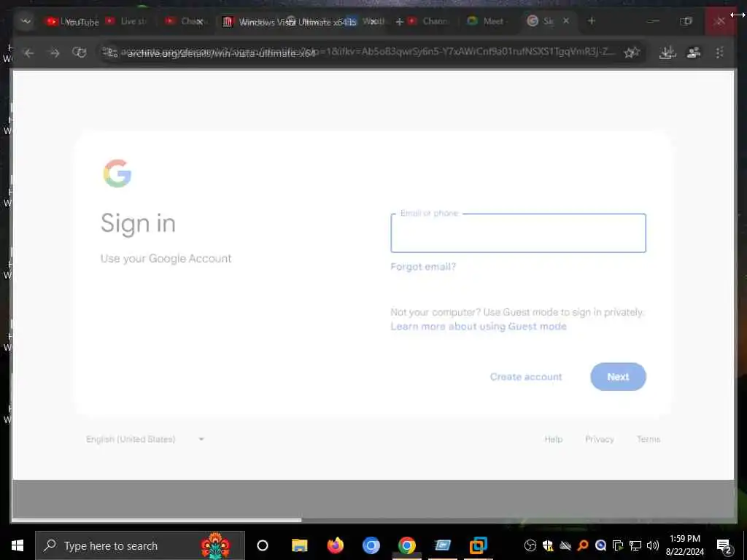Viewport: 747px width, 560px height.
Task: Bookmark this page with the star icon
Action: pos(632,52)
